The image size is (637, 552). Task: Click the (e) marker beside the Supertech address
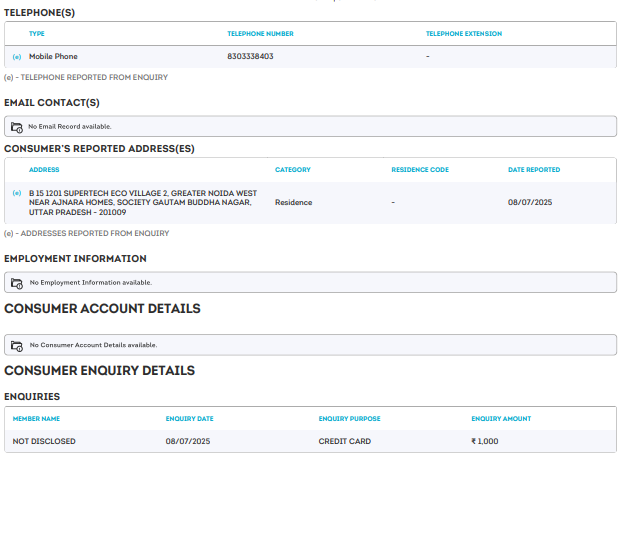point(16,192)
